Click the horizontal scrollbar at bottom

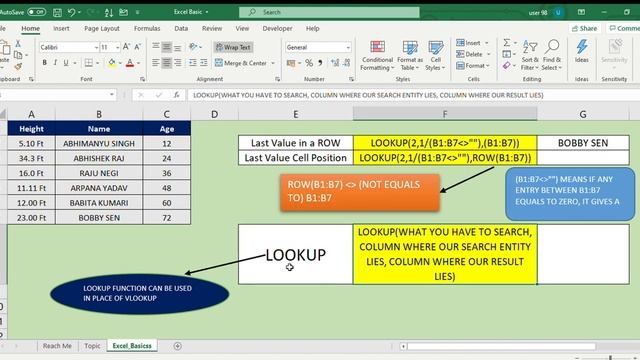click(x=501, y=347)
